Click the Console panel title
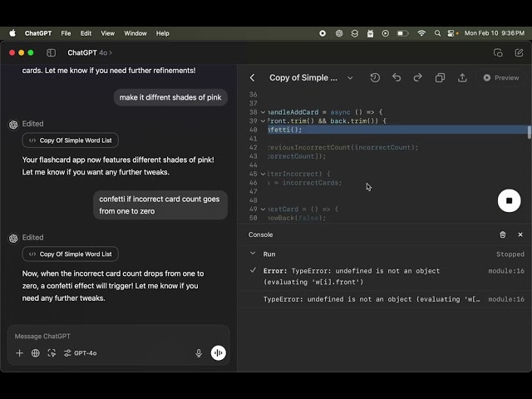 [260, 234]
